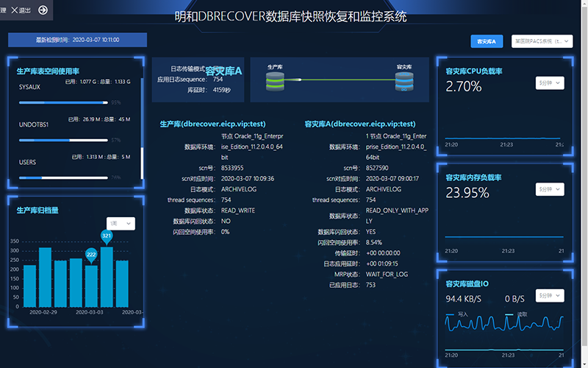Click the +00 01:09:15 log apply delay
The height and width of the screenshot is (368, 588).
tap(381, 264)
